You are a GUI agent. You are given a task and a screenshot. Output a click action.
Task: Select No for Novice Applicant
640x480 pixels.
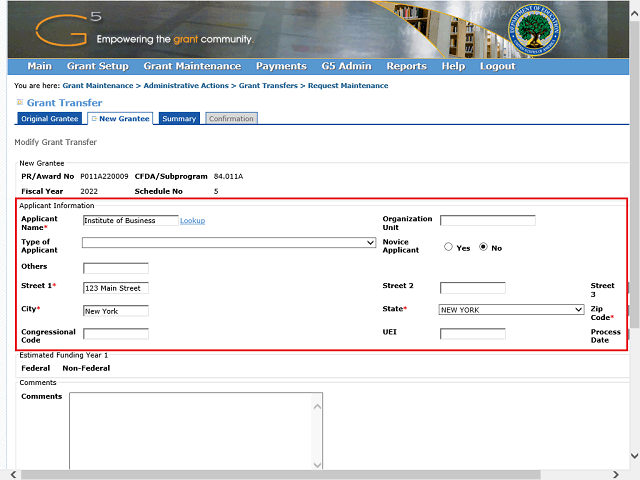point(485,247)
